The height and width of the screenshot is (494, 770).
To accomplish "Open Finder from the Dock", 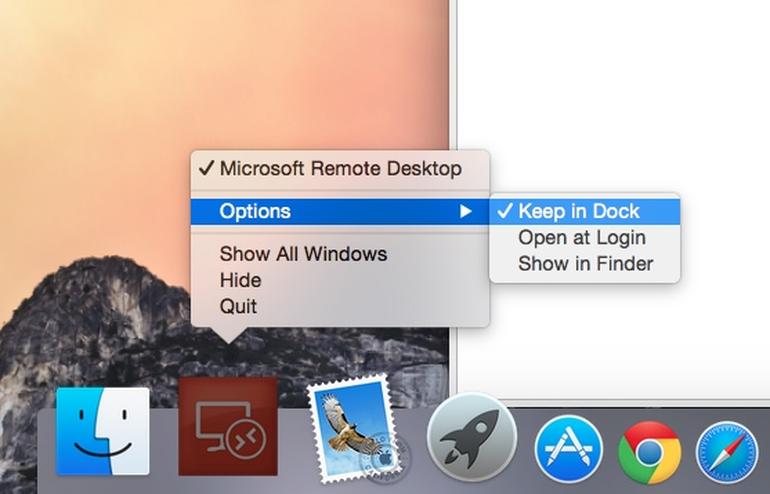I will (x=103, y=432).
